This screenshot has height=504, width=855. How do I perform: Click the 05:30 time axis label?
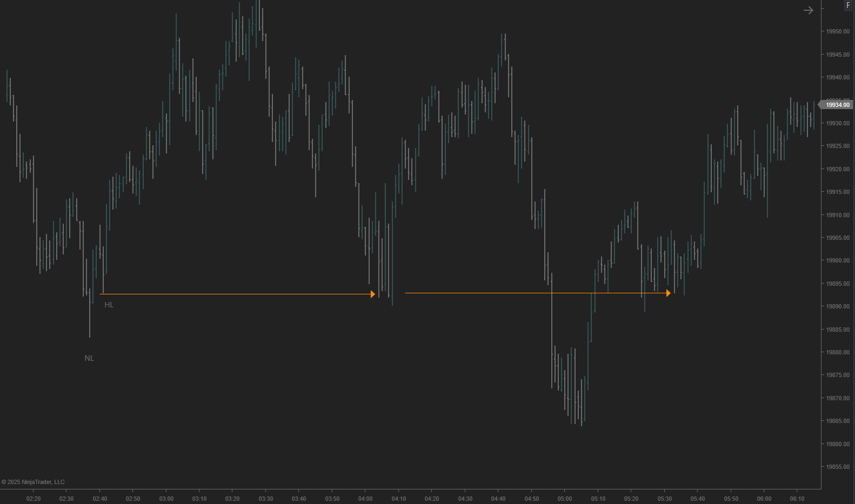[665, 499]
